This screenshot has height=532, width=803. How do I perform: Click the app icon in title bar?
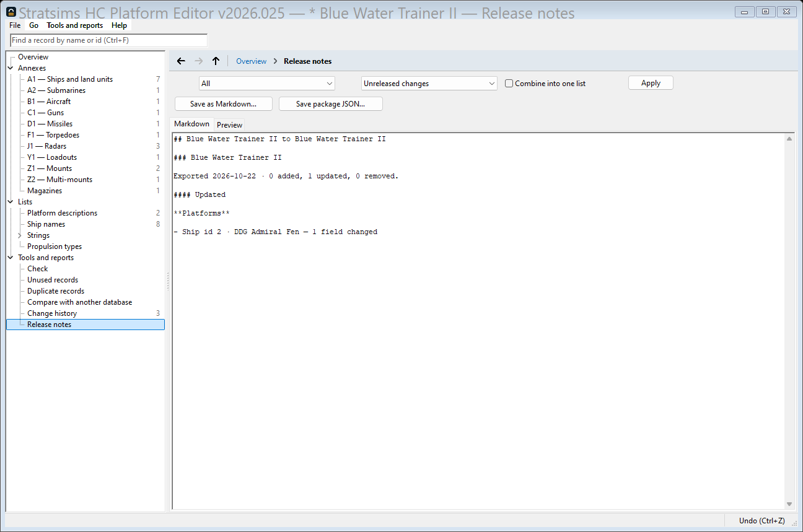click(x=11, y=12)
